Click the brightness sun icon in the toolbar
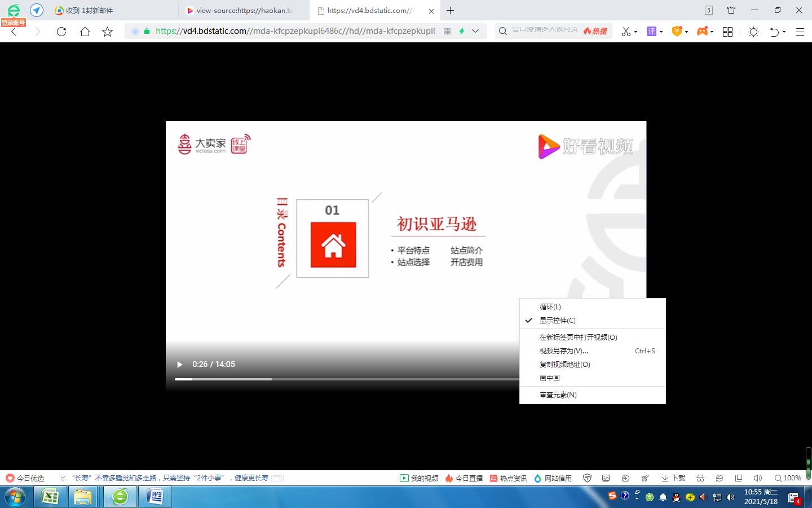Viewport: 812px width, 508px height. 753,32
